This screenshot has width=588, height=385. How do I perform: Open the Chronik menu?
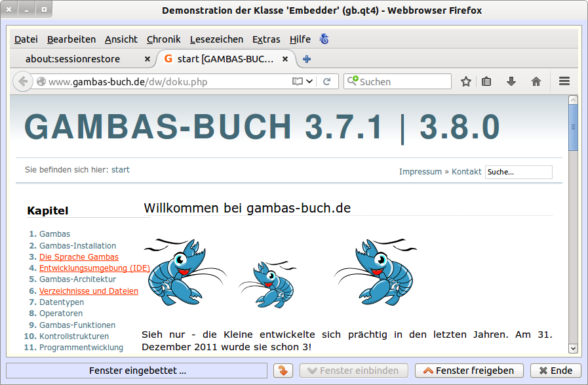pyautogui.click(x=163, y=39)
